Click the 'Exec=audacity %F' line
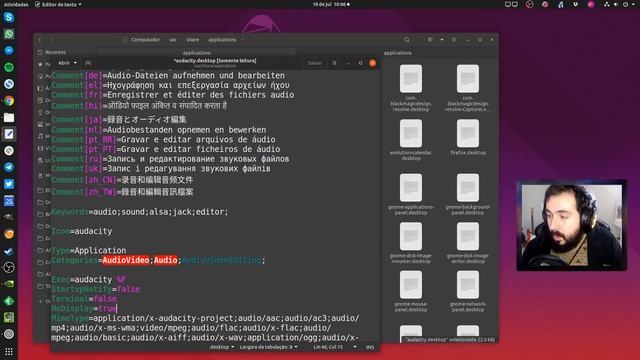Image resolution: width=640 pixels, height=360 pixels. 89,280
